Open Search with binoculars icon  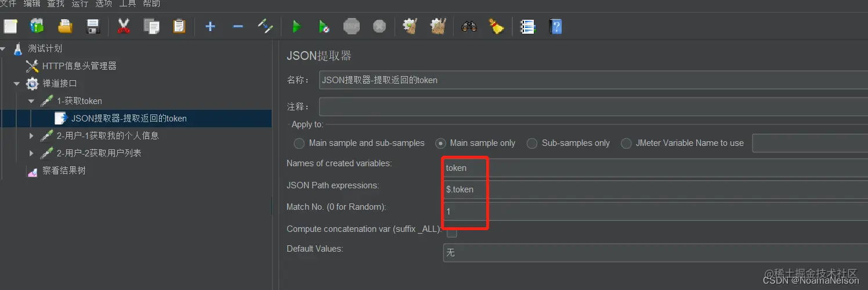pyautogui.click(x=469, y=26)
